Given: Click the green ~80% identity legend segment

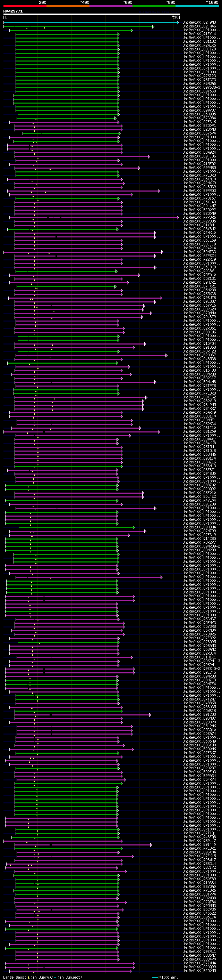Looking at the screenshot, I should [154, 6].
